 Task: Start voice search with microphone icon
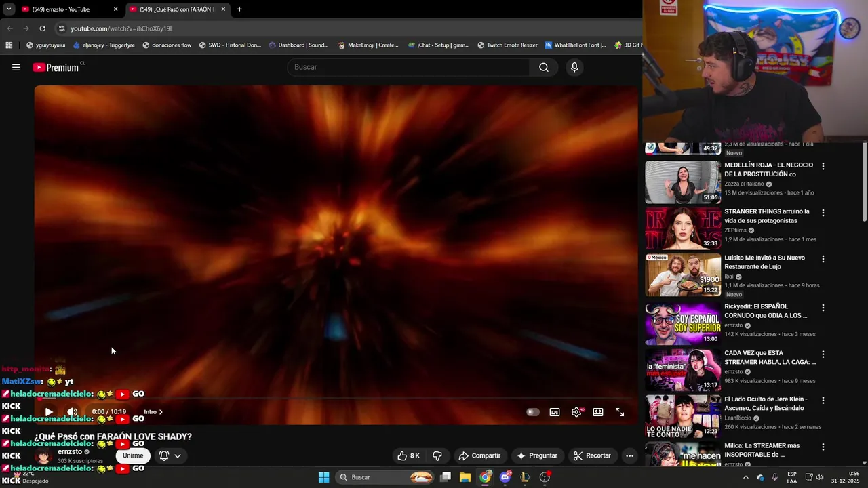coord(574,67)
